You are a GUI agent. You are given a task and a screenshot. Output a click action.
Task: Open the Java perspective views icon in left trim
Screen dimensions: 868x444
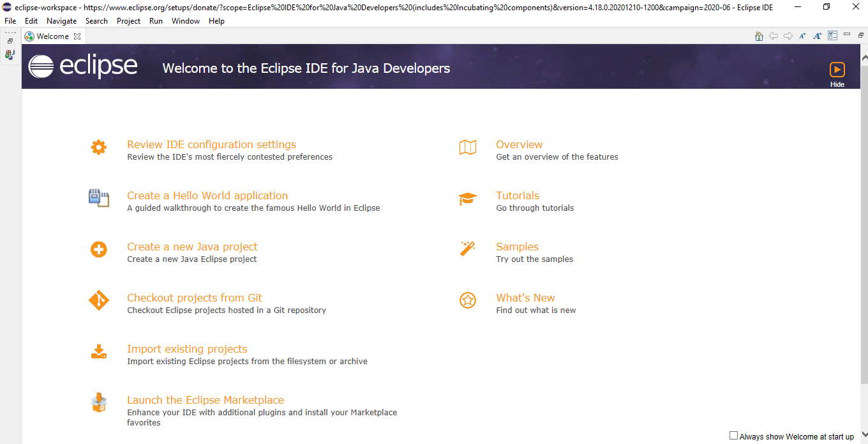point(10,55)
